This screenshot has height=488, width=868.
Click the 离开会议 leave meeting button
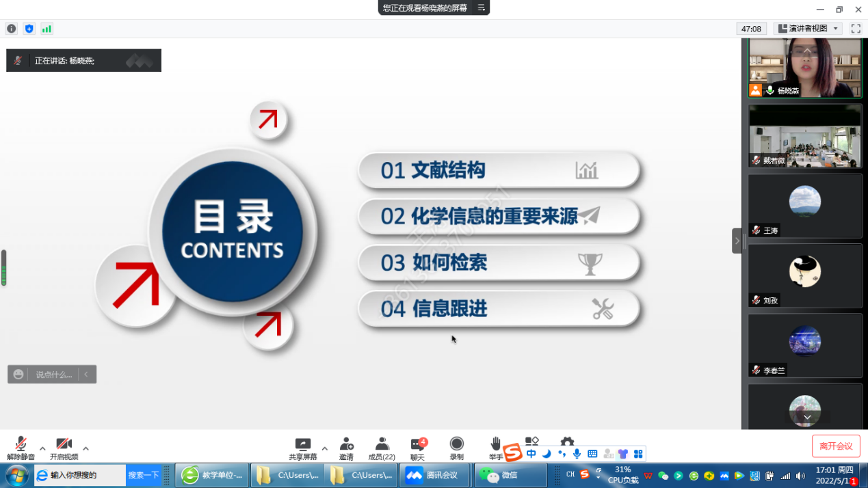836,446
